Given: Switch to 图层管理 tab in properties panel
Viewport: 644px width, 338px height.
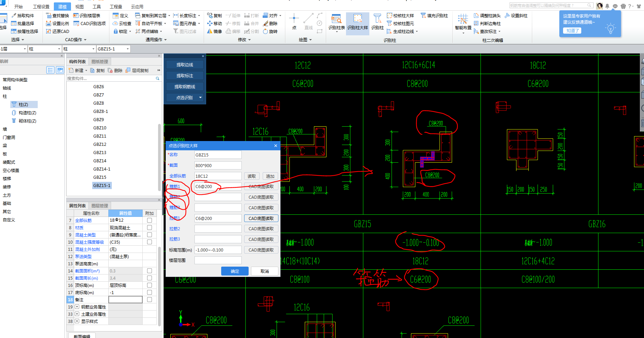Looking at the screenshot, I should (x=100, y=206).
